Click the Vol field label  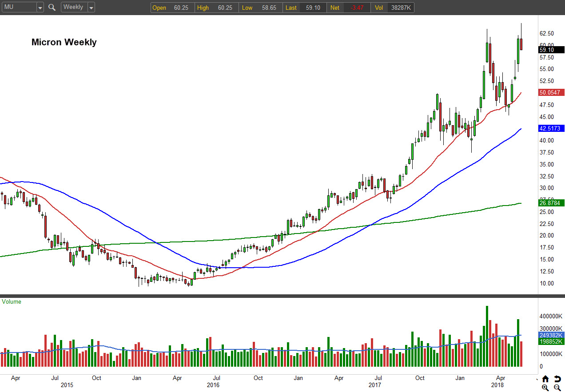[x=379, y=8]
